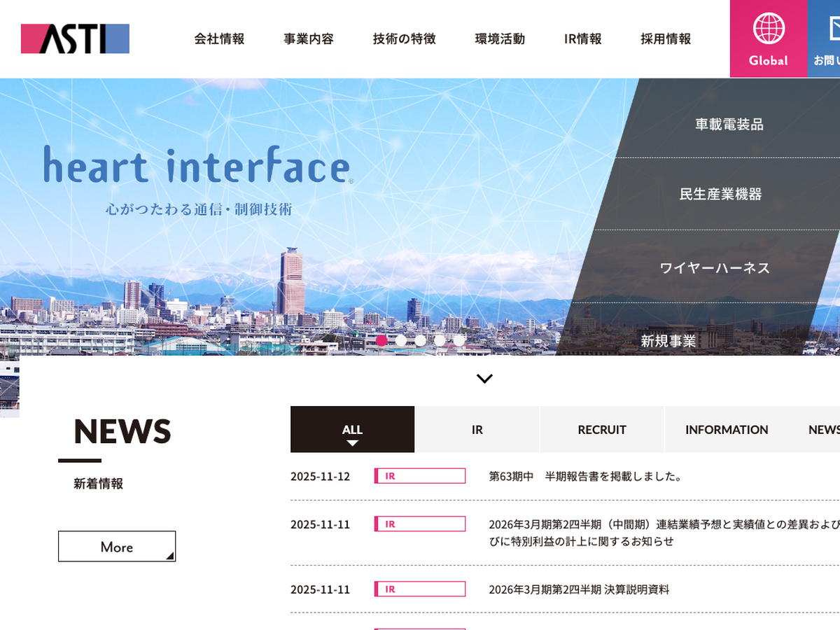The height and width of the screenshot is (630, 840).
Task: Switch to the RECRUIT news tab
Action: point(601,430)
